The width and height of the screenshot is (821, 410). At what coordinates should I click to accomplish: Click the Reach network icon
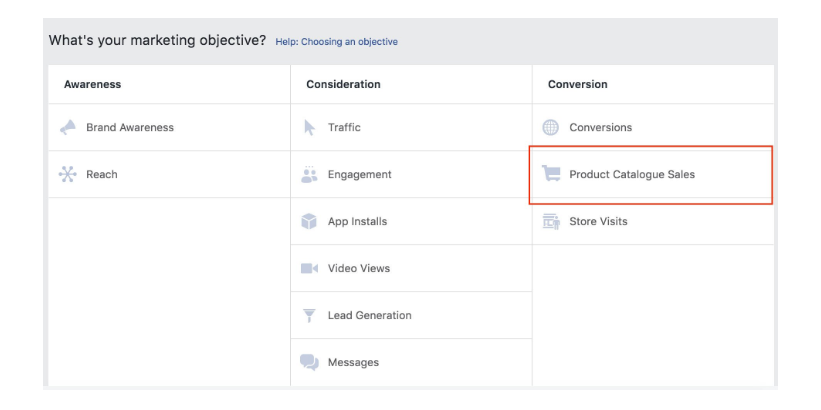[68, 174]
